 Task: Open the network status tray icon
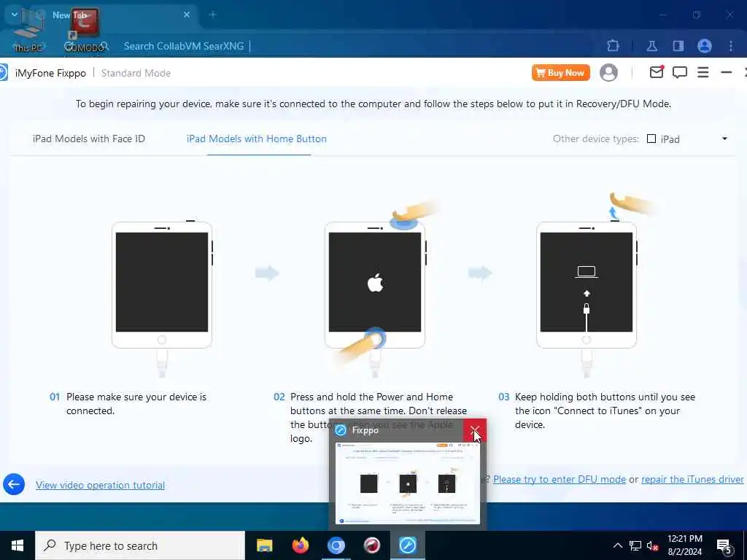tap(635, 545)
